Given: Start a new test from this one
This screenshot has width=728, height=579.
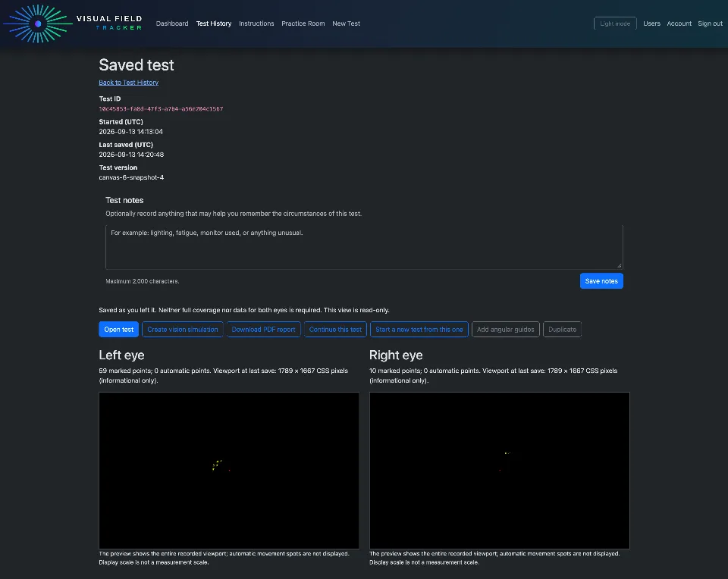Looking at the screenshot, I should (419, 330).
